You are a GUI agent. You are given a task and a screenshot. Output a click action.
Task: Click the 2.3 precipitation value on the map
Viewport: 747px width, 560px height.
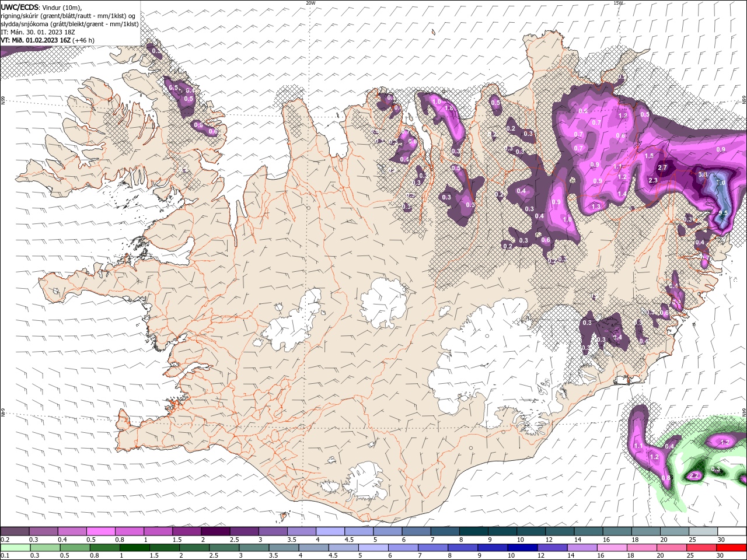(653, 180)
